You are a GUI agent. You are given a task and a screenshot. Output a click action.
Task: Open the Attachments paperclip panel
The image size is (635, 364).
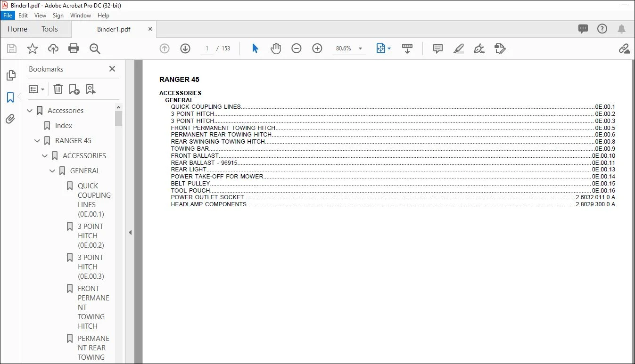click(10, 119)
